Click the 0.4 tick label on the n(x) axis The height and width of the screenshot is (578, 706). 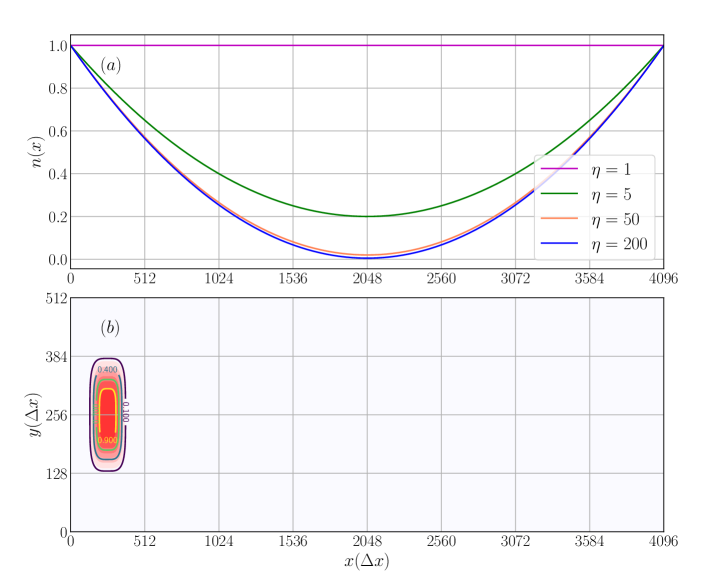pos(58,174)
